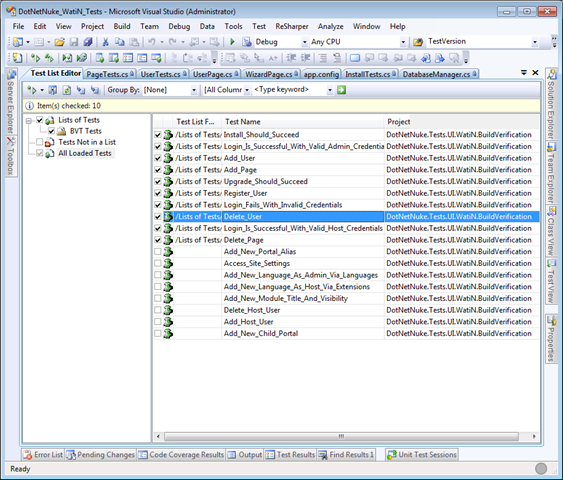Open the New Project dropdown arrow

click(28, 42)
